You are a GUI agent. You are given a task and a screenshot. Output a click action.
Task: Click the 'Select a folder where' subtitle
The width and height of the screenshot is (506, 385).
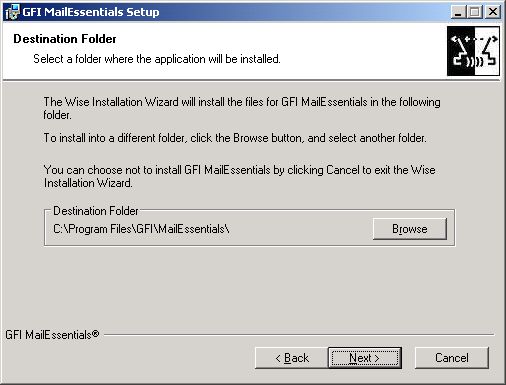[x=157, y=59]
